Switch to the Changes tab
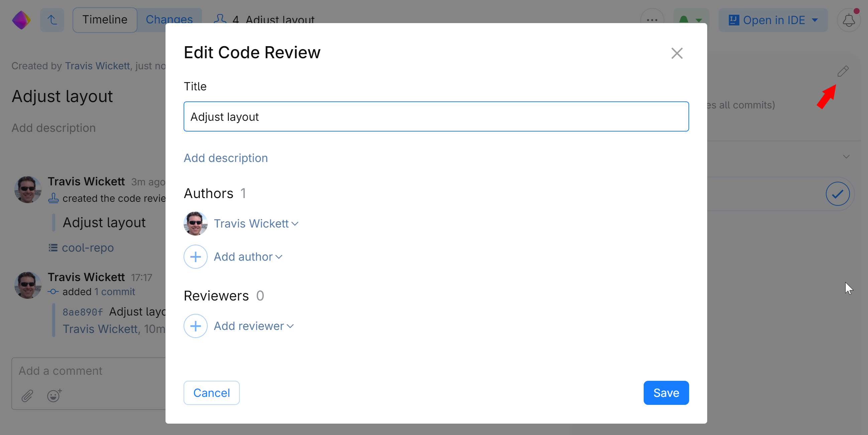 click(x=169, y=19)
